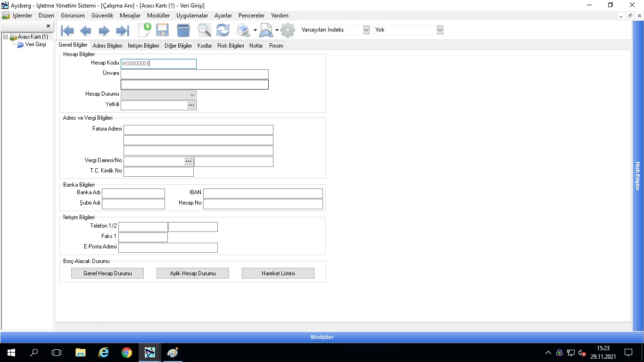The height and width of the screenshot is (362, 644).
Task: Refresh data using the refresh icon
Action: pos(223,30)
